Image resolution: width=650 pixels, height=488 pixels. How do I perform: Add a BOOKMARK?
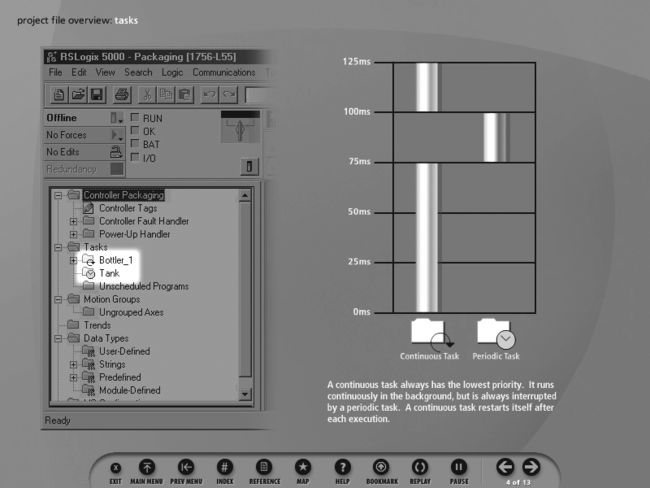click(381, 467)
